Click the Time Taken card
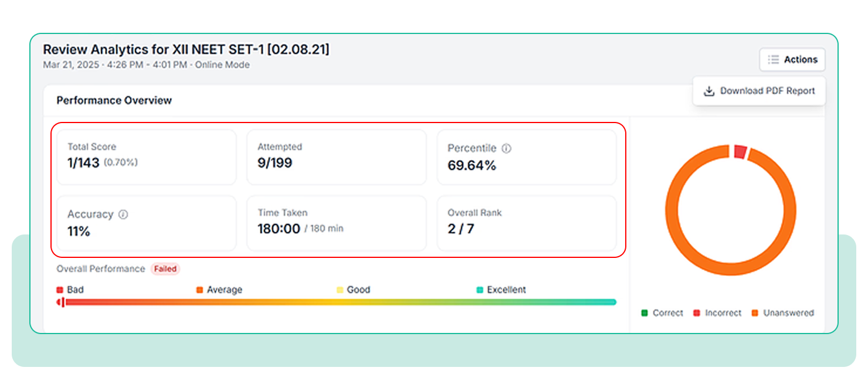 click(x=337, y=223)
